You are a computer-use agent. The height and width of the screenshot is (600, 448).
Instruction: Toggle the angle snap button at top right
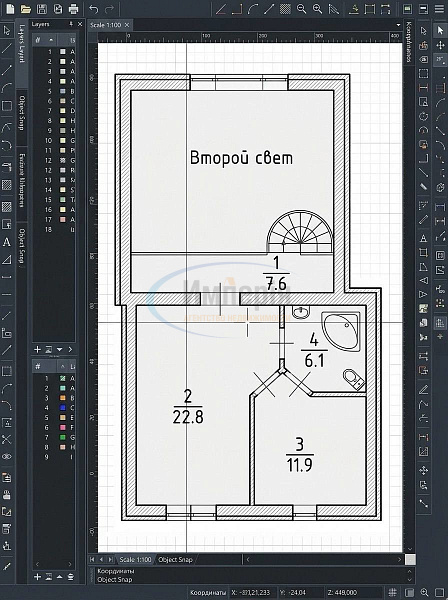(x=440, y=59)
